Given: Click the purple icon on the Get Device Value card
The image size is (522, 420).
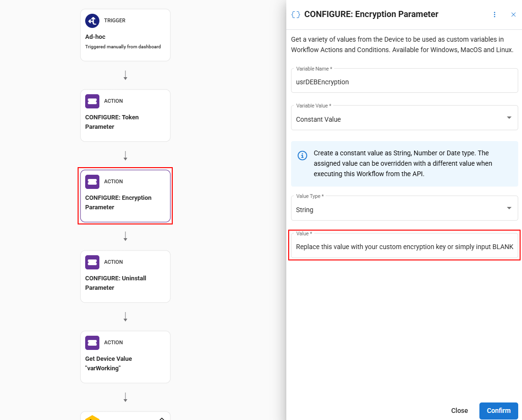Looking at the screenshot, I should (92, 343).
